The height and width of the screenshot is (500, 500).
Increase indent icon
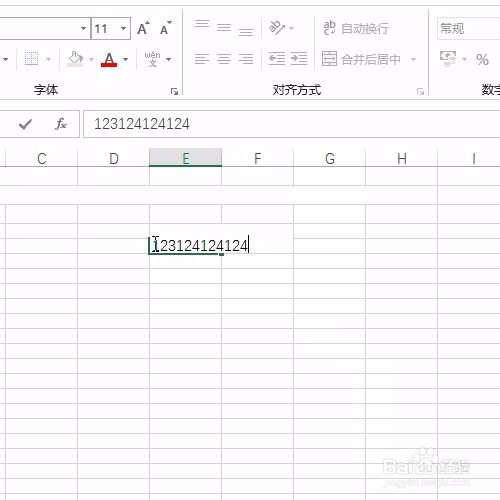[299, 59]
